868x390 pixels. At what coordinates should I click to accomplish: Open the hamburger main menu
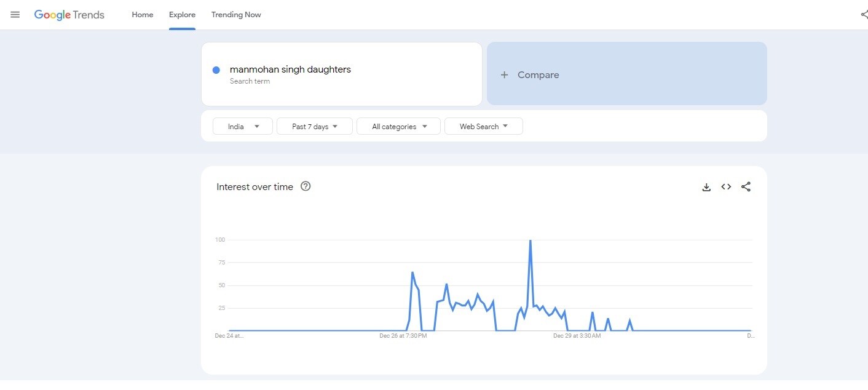coord(15,15)
